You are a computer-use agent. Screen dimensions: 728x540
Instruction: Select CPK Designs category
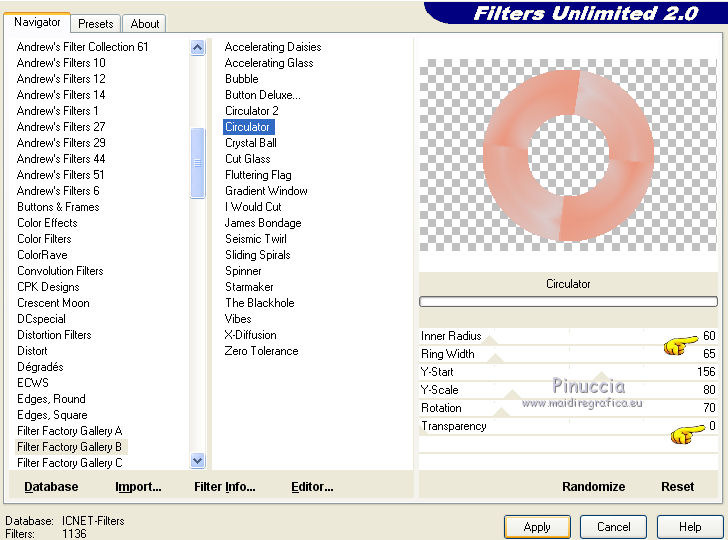48,287
